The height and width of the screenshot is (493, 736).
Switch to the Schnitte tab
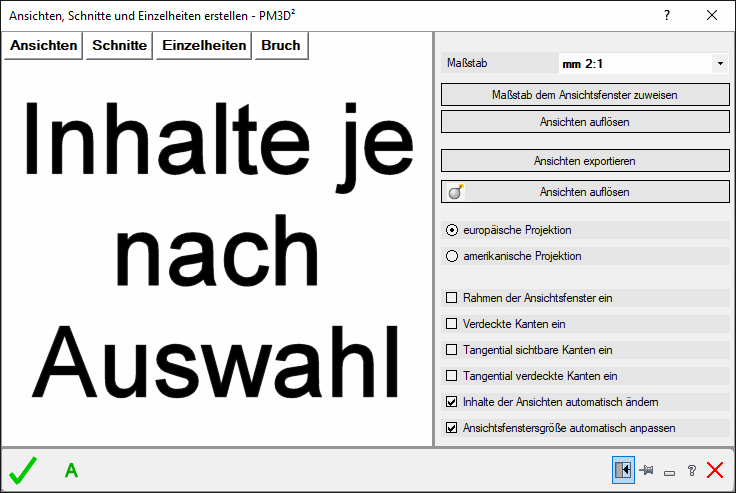[119, 45]
